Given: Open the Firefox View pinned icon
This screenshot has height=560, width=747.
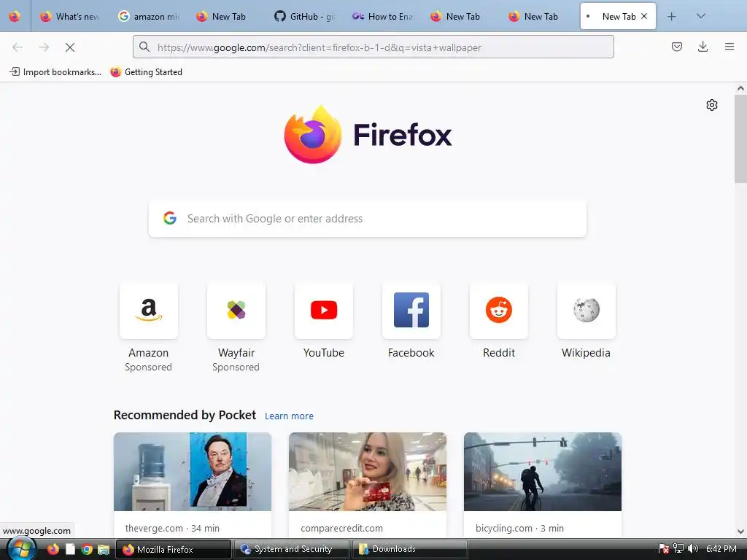Looking at the screenshot, I should coord(15,16).
